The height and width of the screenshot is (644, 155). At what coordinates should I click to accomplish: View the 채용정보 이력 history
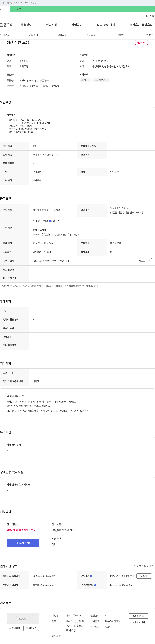(139, 622)
